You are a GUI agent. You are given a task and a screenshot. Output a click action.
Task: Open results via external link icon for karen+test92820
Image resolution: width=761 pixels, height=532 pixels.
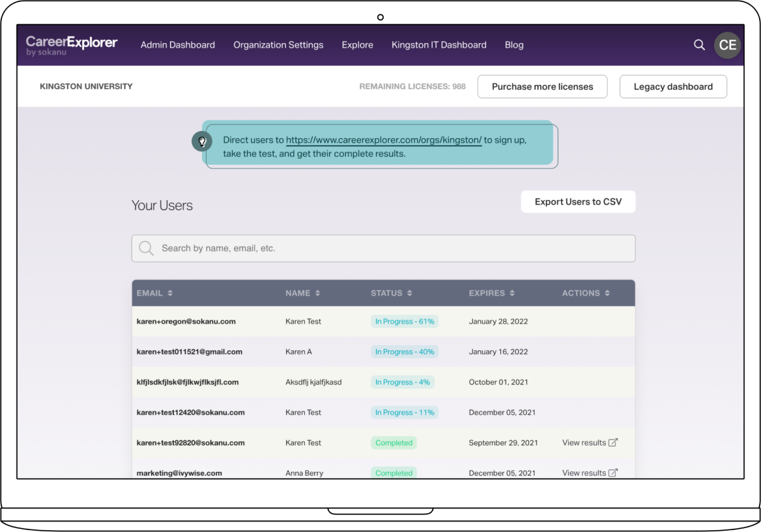[x=613, y=442]
